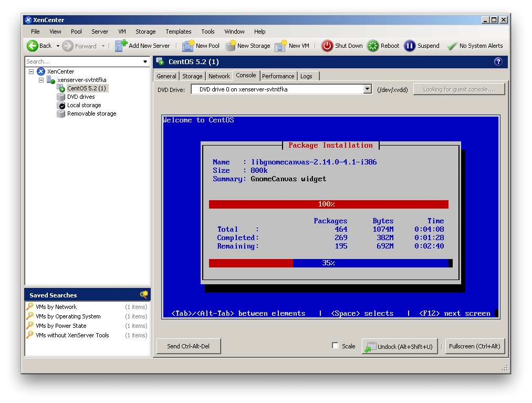
Task: Click the green Reboot icon
Action: [x=373, y=46]
